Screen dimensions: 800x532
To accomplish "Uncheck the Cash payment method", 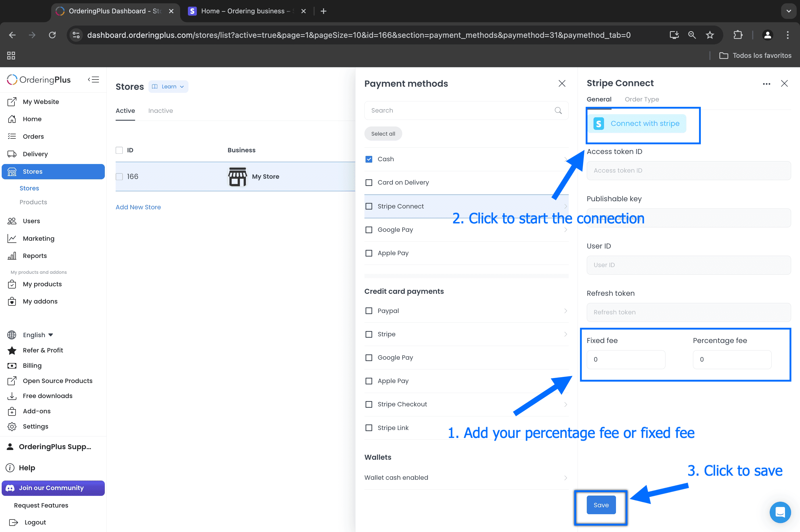I will point(369,159).
